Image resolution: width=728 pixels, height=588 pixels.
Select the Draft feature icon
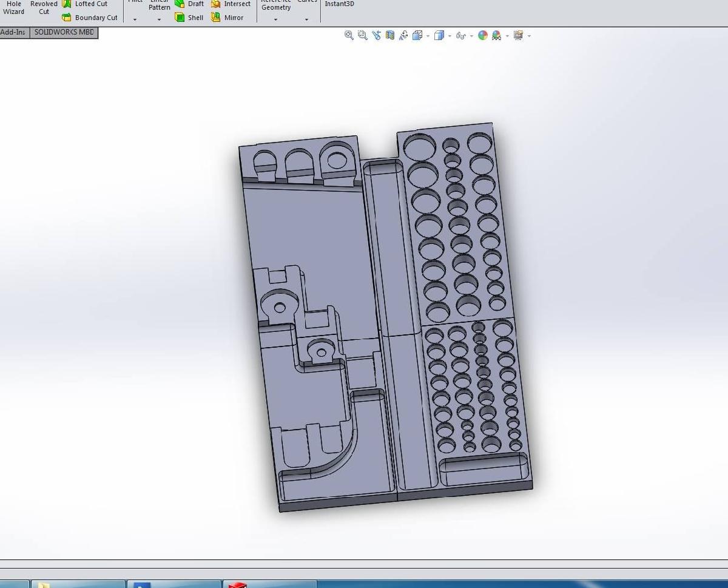180,4
